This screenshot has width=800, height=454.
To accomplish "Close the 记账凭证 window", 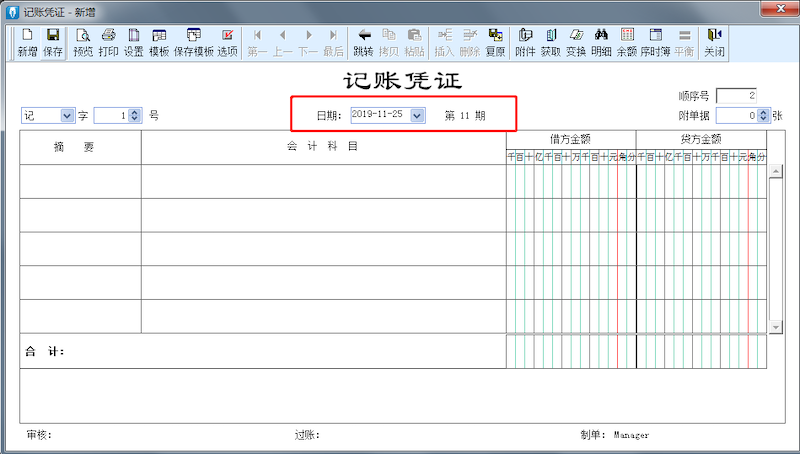I will [780, 9].
